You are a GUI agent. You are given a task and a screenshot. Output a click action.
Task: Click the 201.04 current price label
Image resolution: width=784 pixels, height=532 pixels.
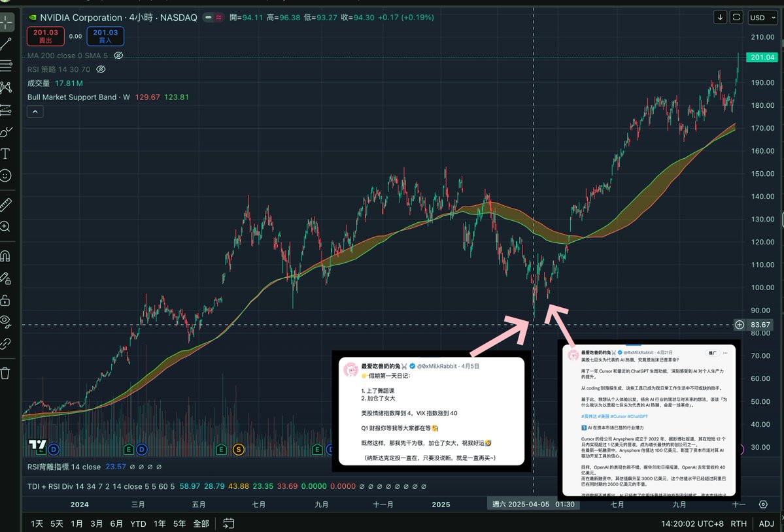[x=762, y=58]
